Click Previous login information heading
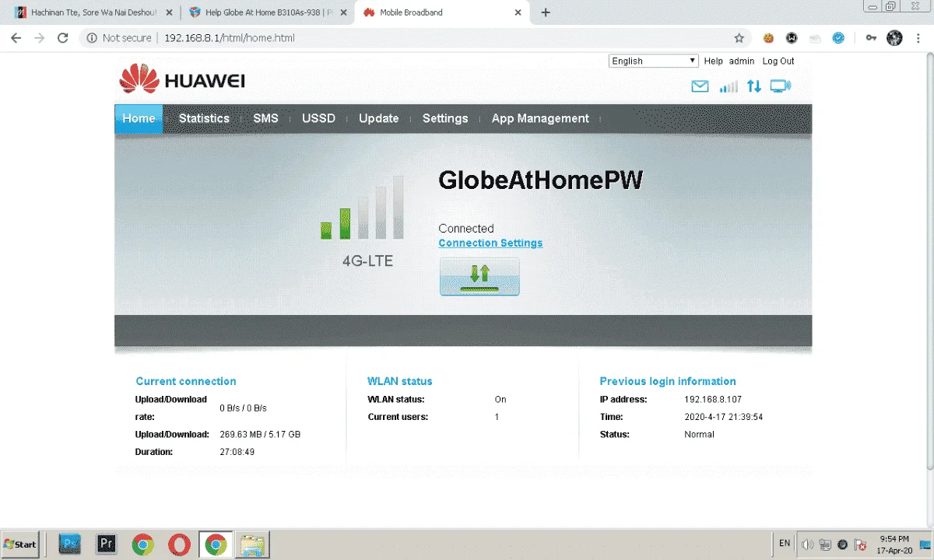The height and width of the screenshot is (560, 934). (668, 381)
